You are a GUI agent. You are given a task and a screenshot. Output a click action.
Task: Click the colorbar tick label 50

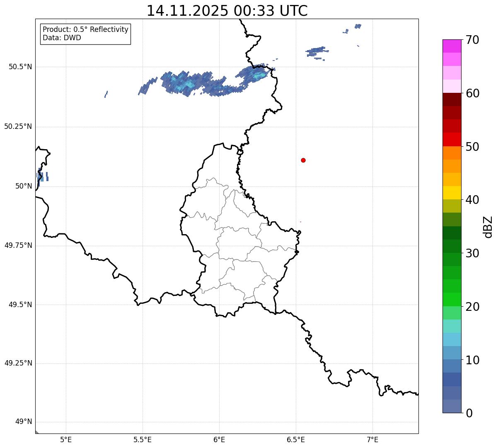pos(472,147)
